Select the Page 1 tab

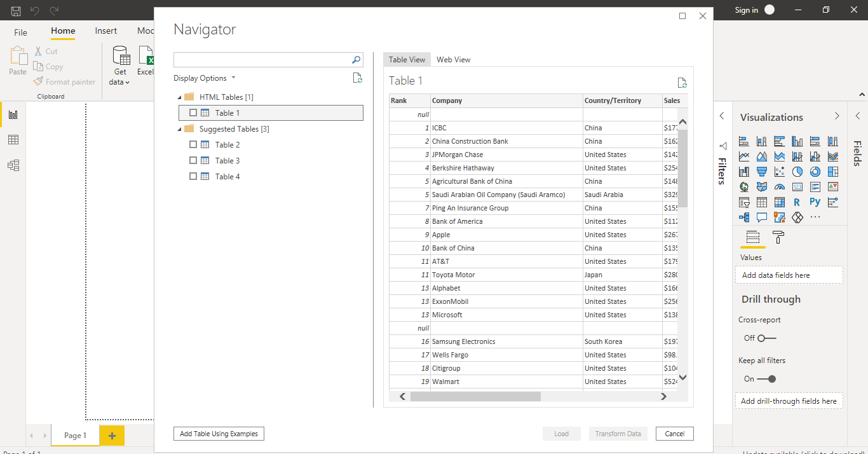pyautogui.click(x=75, y=436)
